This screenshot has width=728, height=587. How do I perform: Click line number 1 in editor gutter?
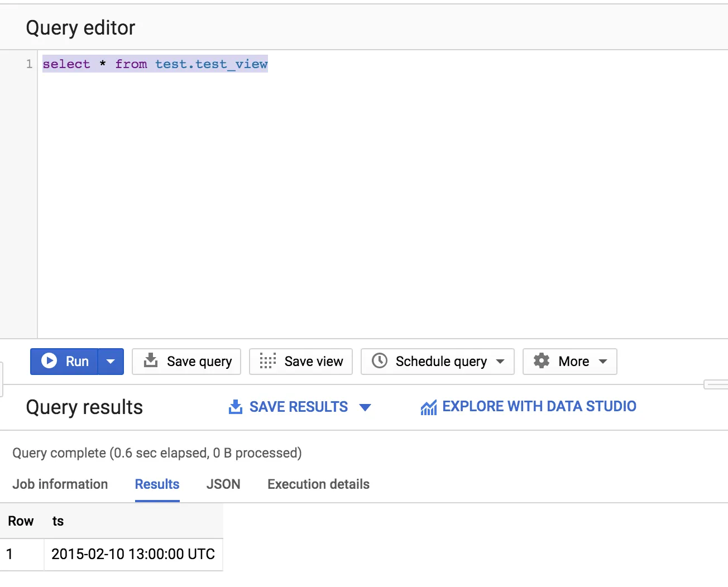[x=29, y=64]
